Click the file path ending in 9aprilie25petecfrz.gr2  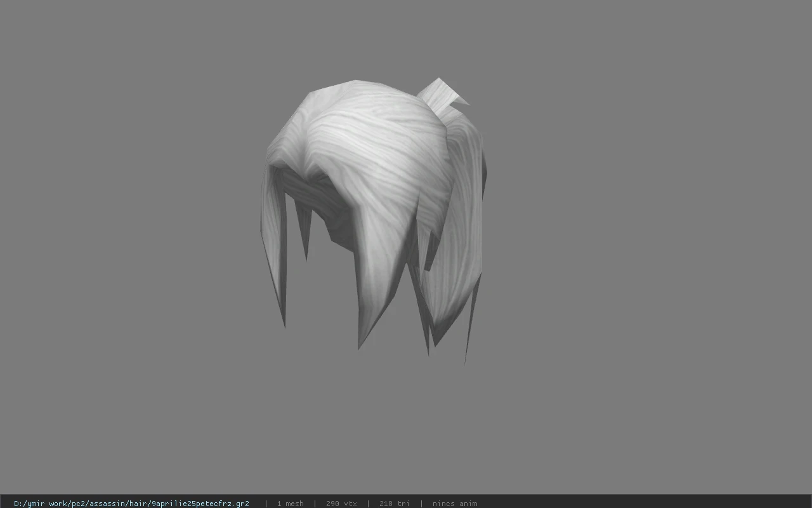(x=131, y=504)
